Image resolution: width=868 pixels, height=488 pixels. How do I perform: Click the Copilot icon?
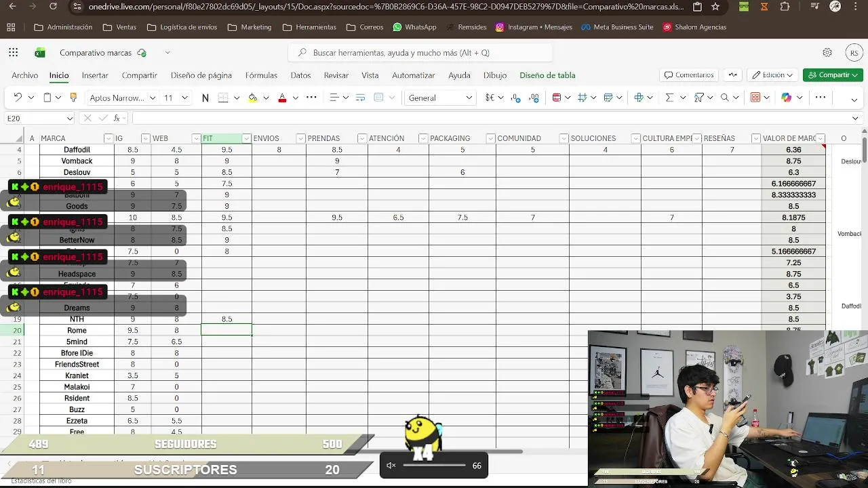click(x=786, y=98)
